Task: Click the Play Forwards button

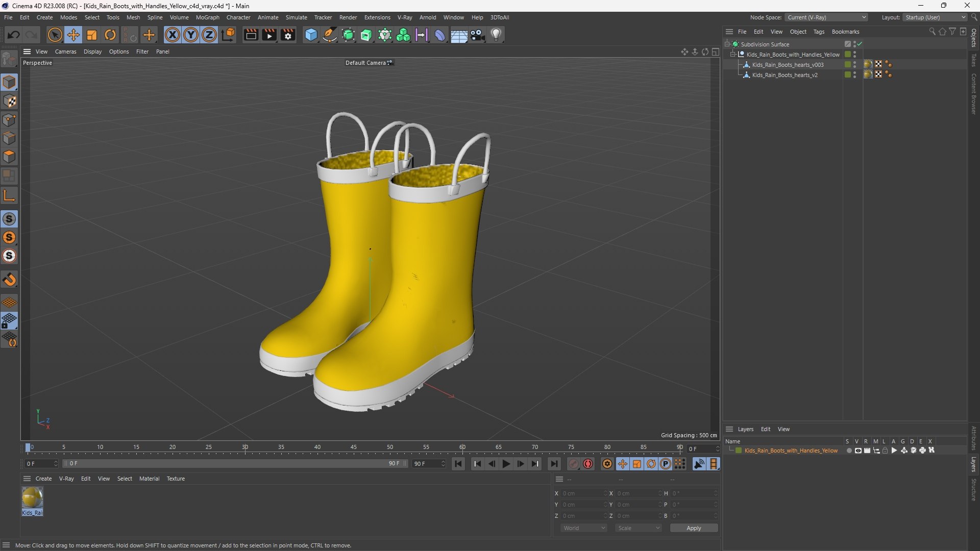Action: pos(506,464)
